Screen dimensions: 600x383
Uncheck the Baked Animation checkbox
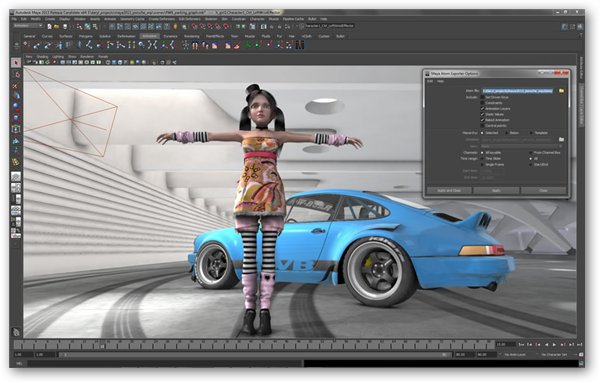coord(482,120)
